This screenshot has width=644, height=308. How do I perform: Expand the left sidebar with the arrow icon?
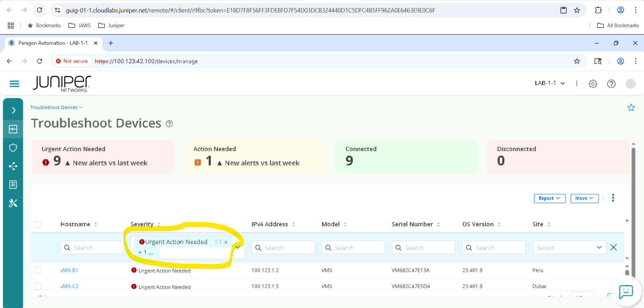tap(13, 110)
